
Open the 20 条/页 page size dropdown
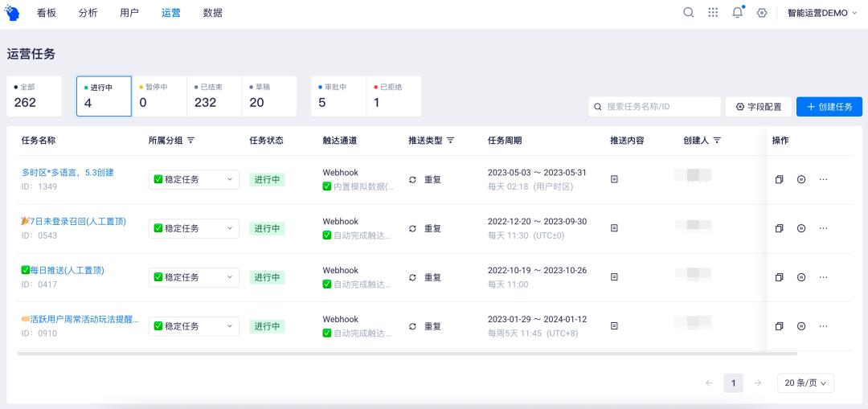coord(805,382)
